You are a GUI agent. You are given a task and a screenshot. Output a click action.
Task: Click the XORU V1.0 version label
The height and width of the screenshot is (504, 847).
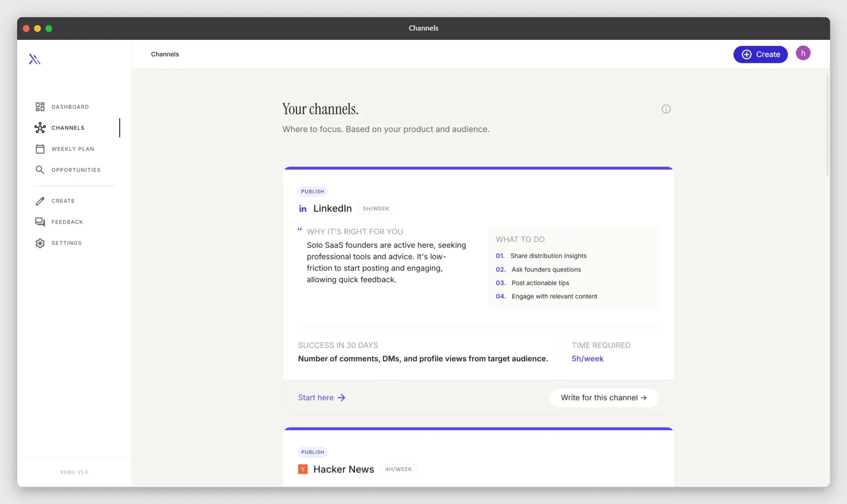(74, 472)
